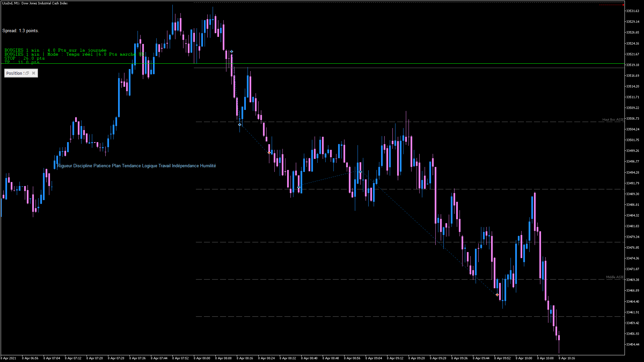644x362 pixels.
Task: Select the orange exit marker near 33466
Action: click(497, 295)
